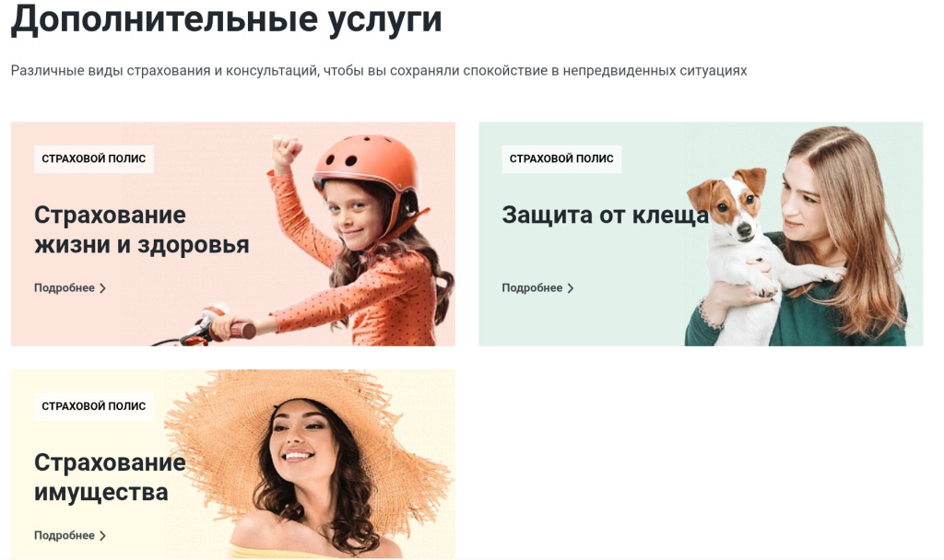Click the insurance description subtitle text

[379, 70]
